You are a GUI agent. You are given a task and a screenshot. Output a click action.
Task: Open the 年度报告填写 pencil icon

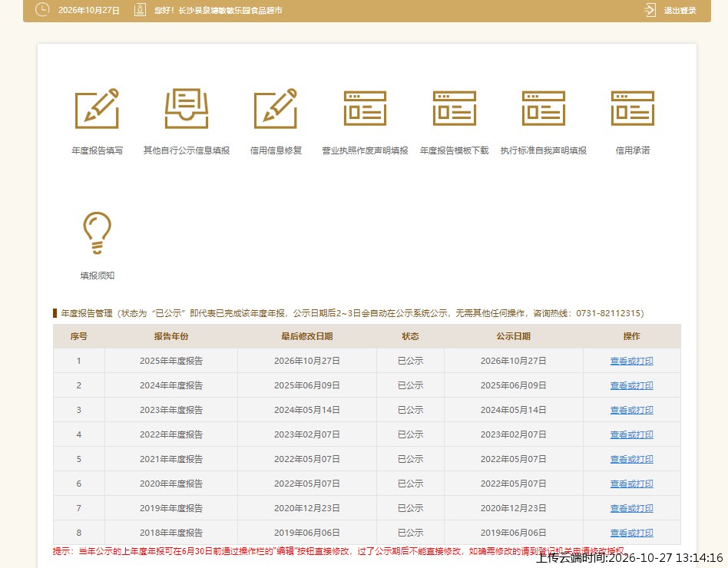coord(97,108)
